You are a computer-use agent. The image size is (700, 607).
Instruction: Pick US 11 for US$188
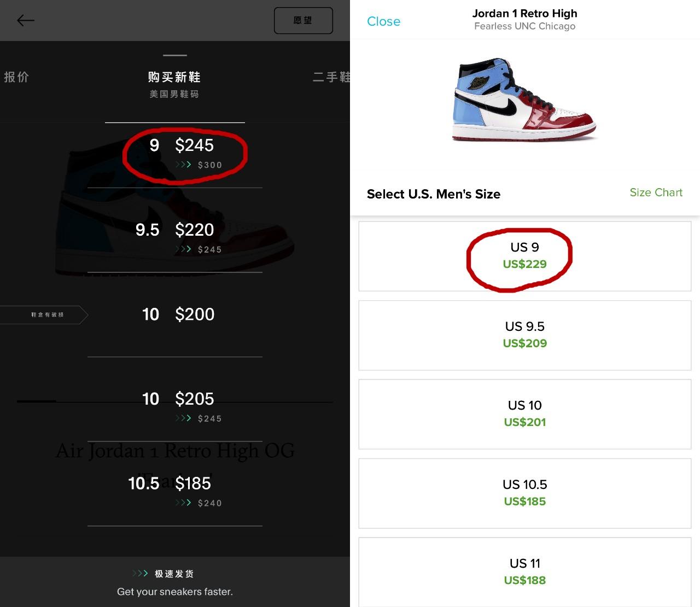click(524, 571)
